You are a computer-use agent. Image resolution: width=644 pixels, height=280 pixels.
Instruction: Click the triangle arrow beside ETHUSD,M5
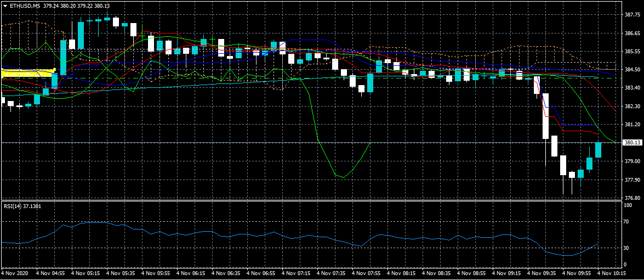pos(4,5)
